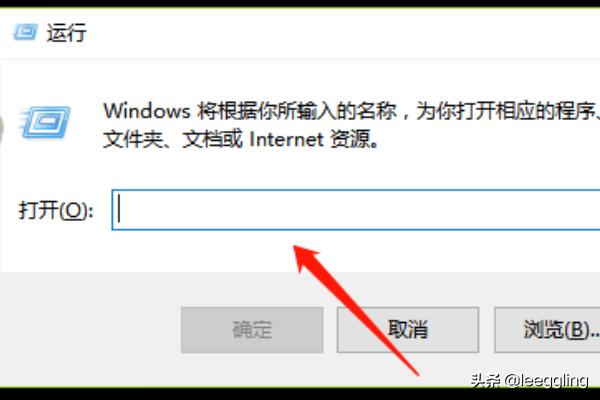Focus the 打开 text input box
Viewport: 600px width, 400px height.
(x=356, y=210)
